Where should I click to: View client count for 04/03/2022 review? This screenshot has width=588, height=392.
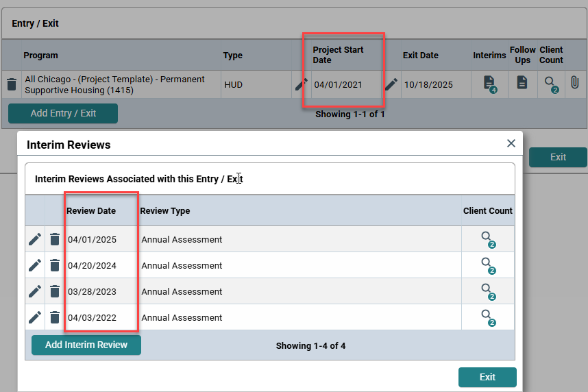tap(487, 317)
